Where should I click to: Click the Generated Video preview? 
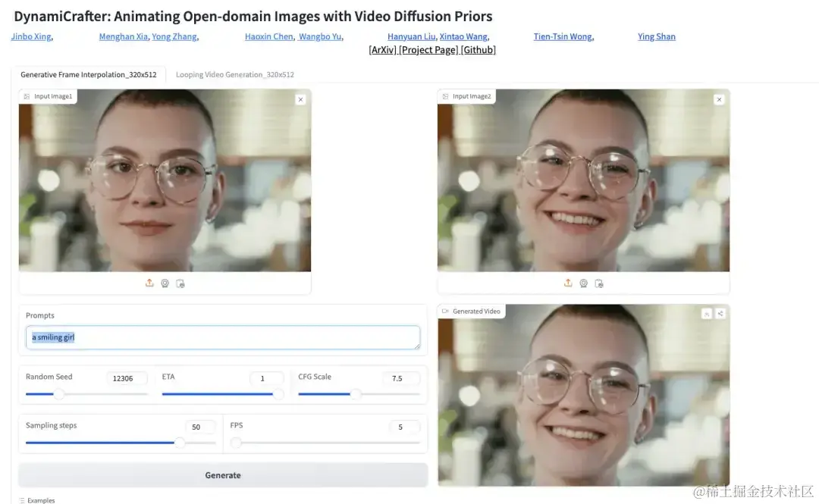pos(583,396)
